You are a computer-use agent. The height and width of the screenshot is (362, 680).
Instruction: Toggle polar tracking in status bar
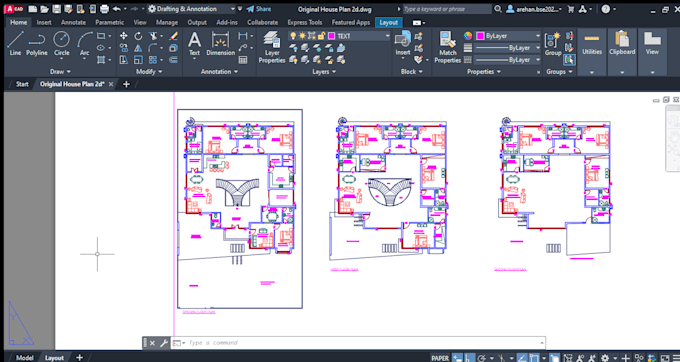tap(482, 358)
